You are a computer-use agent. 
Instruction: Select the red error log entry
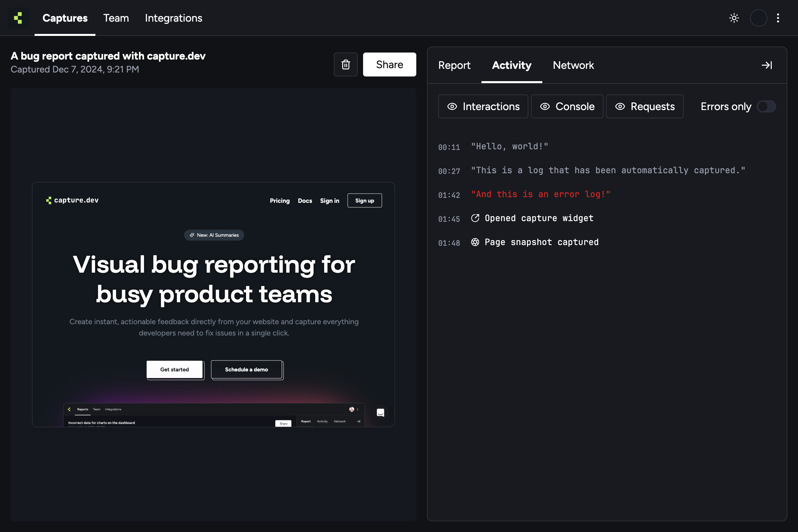coord(541,195)
